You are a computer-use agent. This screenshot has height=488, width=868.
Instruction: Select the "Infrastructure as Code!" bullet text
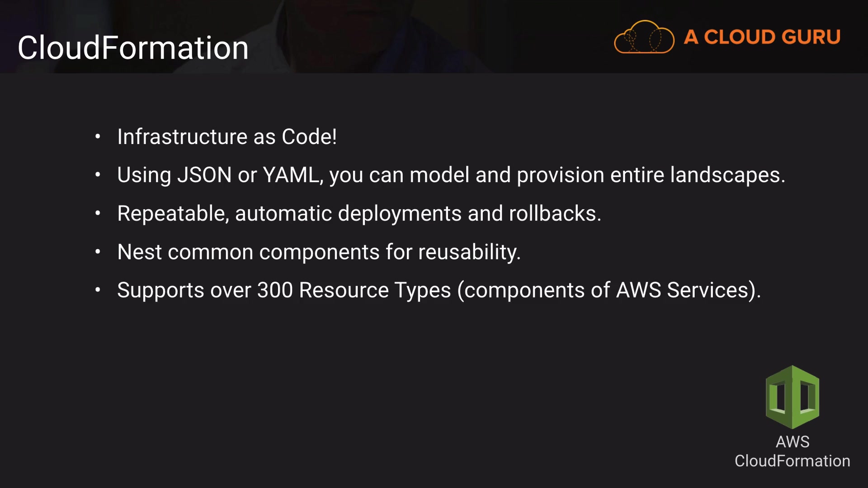pyautogui.click(x=226, y=136)
